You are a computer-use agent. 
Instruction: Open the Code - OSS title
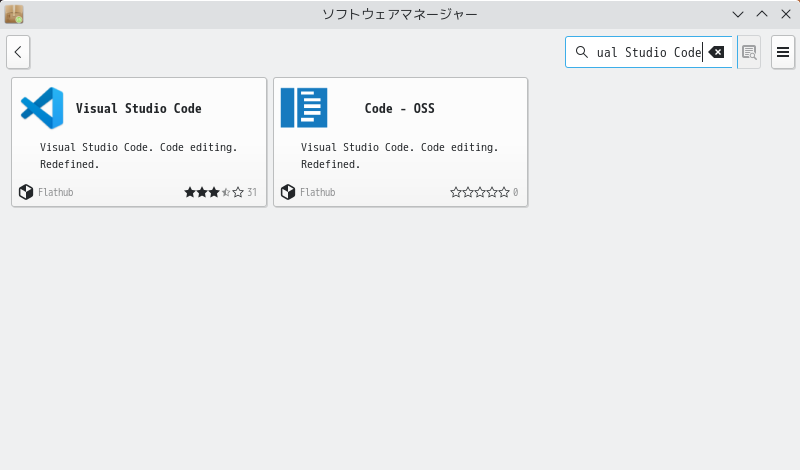(399, 108)
